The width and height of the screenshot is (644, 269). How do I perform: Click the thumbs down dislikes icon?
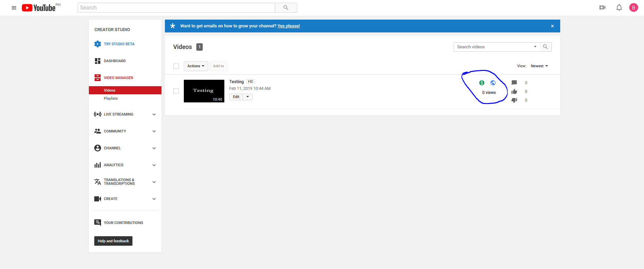tap(514, 100)
